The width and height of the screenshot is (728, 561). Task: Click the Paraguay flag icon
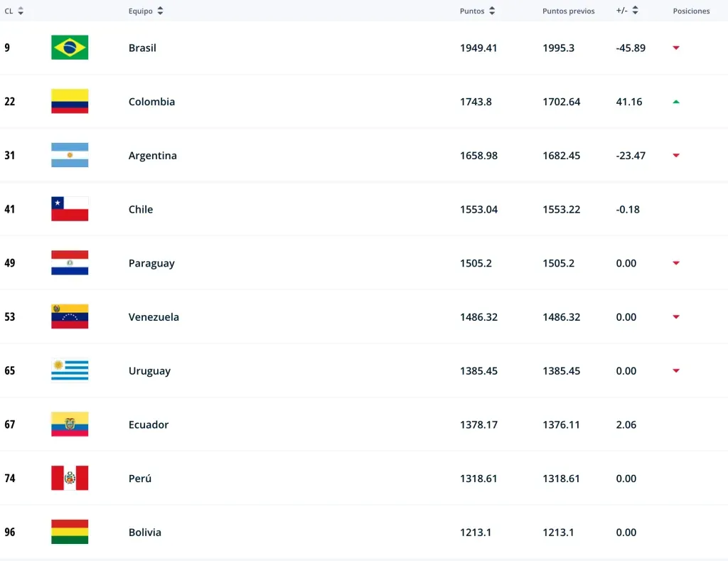point(70,263)
